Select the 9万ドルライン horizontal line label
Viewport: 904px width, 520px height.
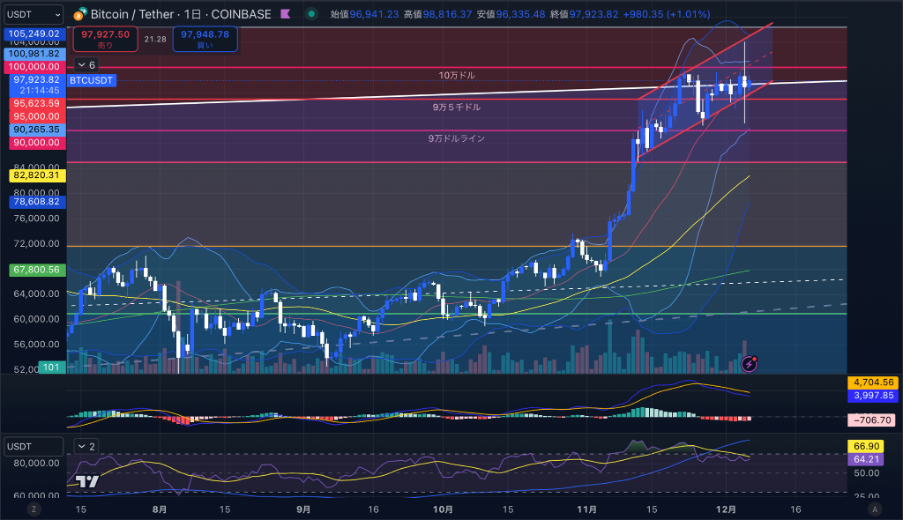coord(456,138)
